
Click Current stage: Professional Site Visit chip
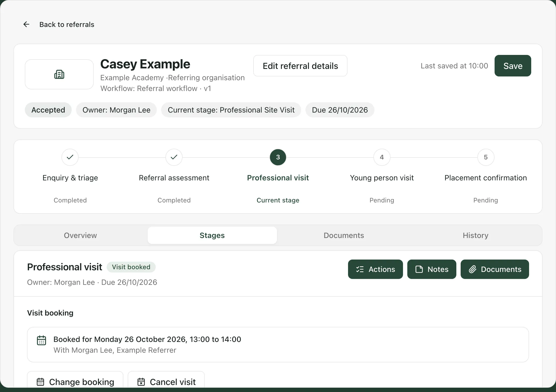[x=231, y=110]
